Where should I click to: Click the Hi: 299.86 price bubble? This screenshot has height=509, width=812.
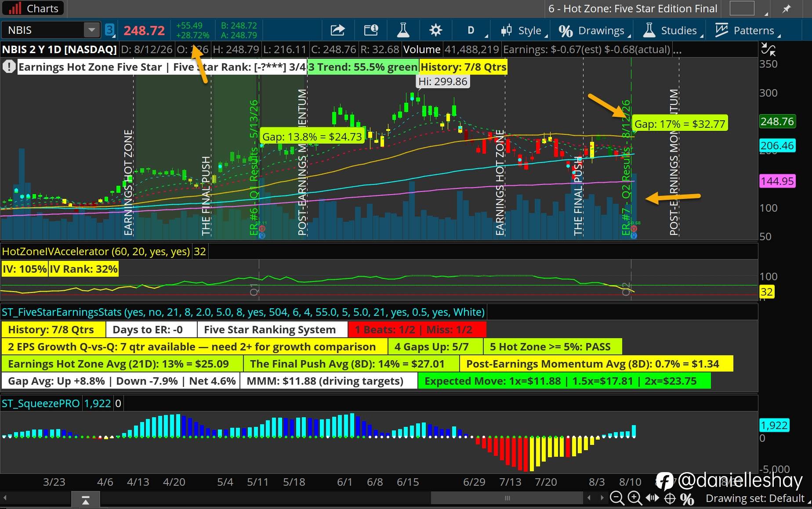pyautogui.click(x=443, y=81)
